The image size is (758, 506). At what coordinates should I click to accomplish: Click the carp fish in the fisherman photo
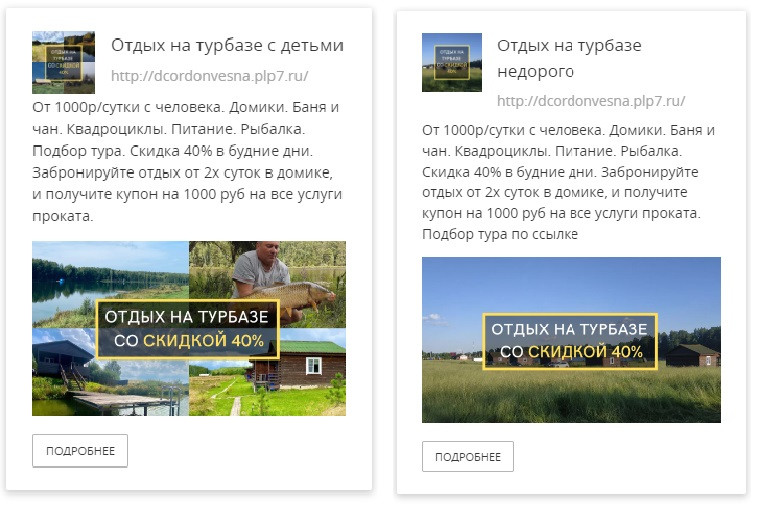(x=290, y=296)
